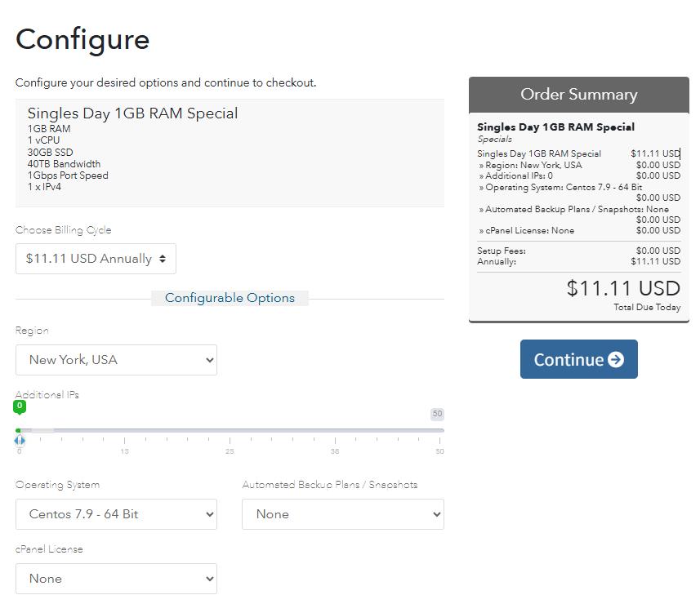This screenshot has width=700, height=604.
Task: Click the up-down arrows on the billing cycle selector
Action: [x=163, y=259]
